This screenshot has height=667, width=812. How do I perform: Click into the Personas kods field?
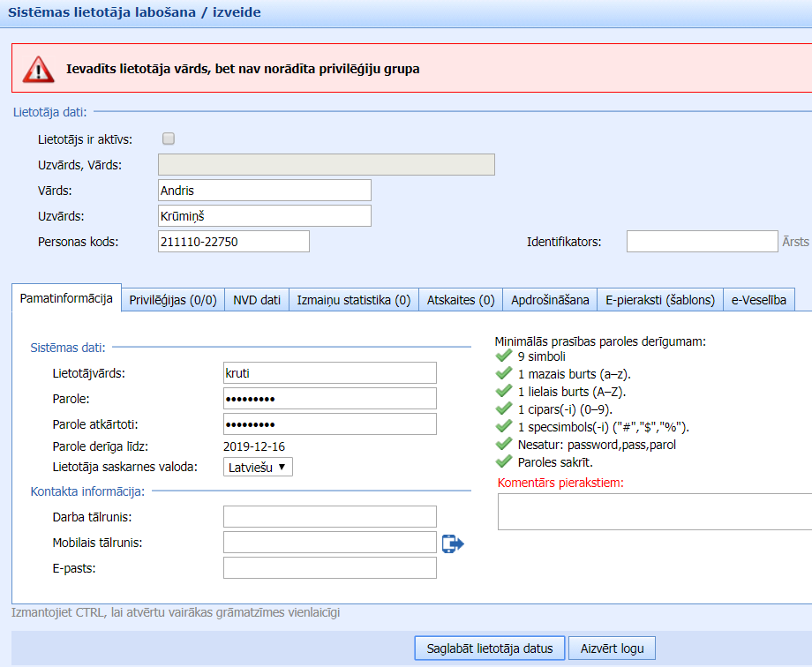(234, 242)
